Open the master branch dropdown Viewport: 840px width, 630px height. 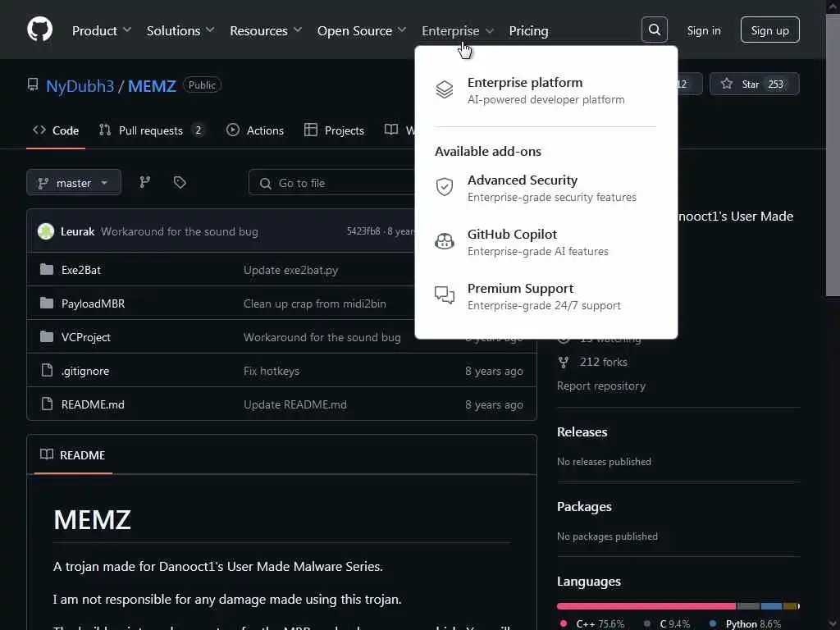[x=74, y=183]
